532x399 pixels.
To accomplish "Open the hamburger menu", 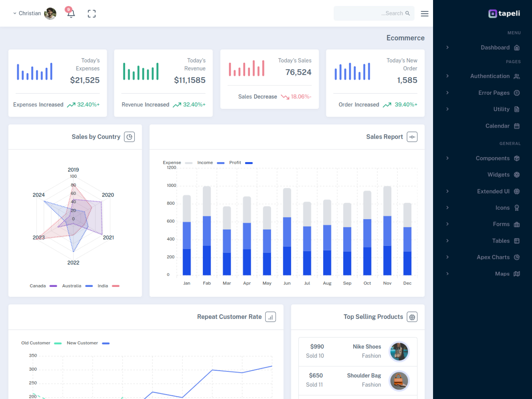I will [x=425, y=13].
